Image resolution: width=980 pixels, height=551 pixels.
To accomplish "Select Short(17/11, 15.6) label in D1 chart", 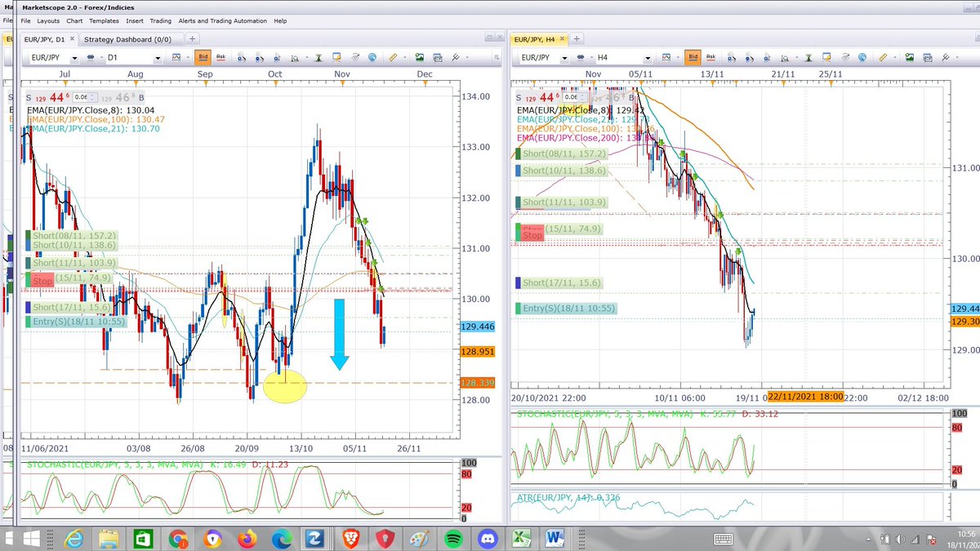I will coord(73,307).
